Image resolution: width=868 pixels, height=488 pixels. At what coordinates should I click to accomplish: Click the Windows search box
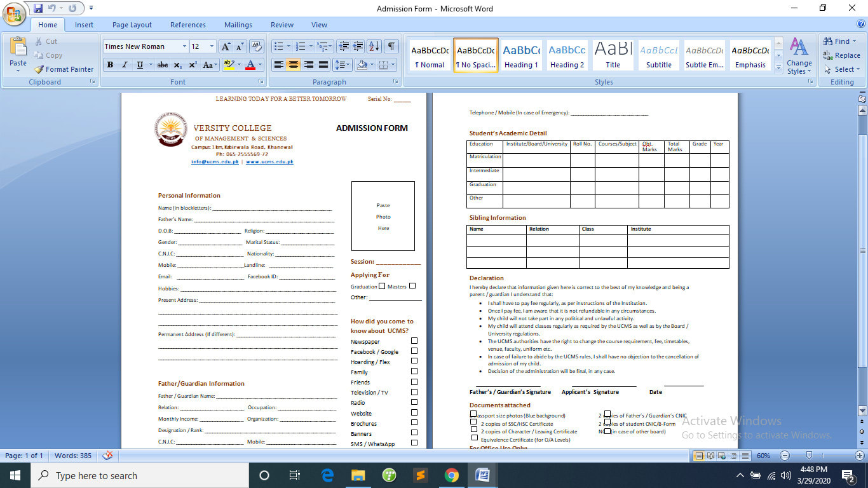(139, 475)
